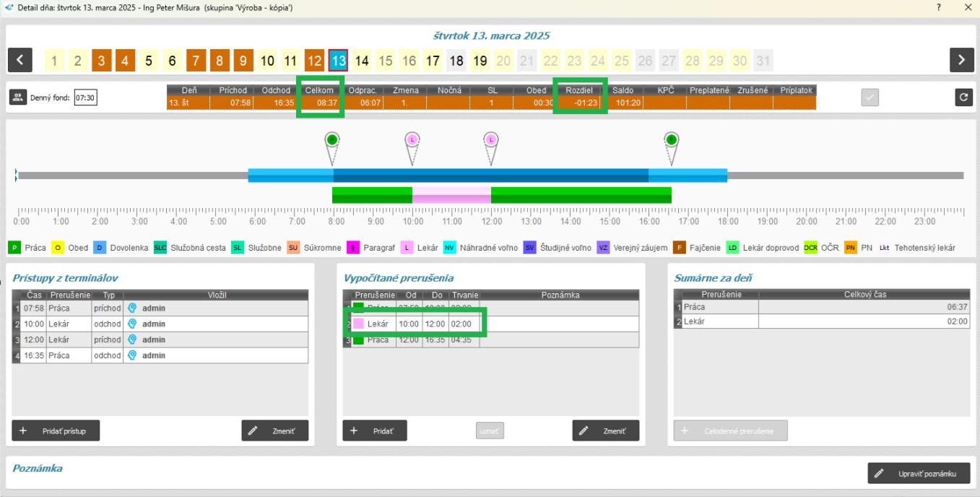Image resolution: width=980 pixels, height=497 pixels.
Task: Click Zmeniť under Prístupy z terminálov
Action: [274, 430]
